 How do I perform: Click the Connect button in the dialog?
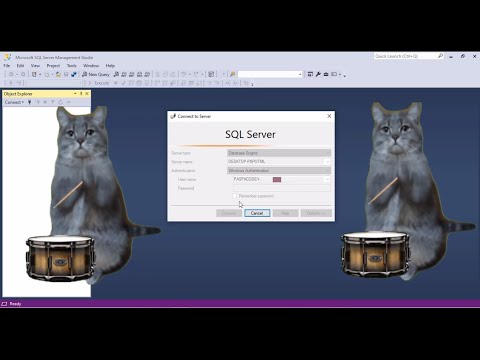coord(229,213)
